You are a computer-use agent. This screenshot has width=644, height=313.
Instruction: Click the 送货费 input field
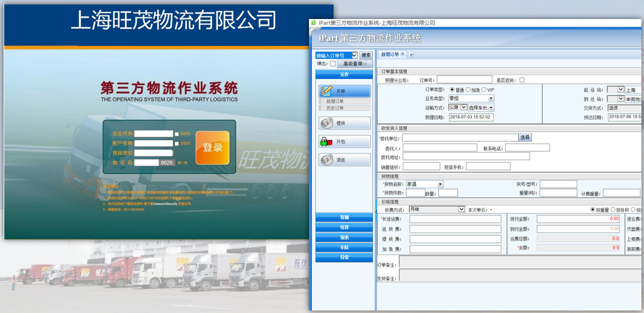[455, 229]
